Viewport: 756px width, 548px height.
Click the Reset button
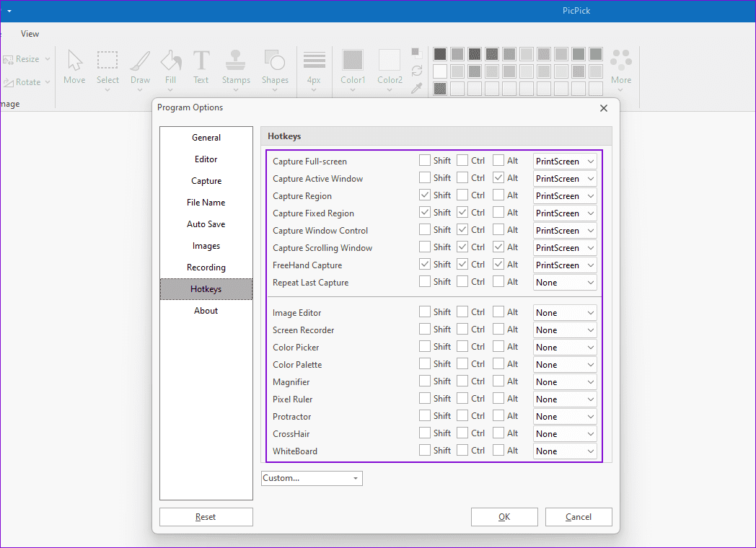206,516
